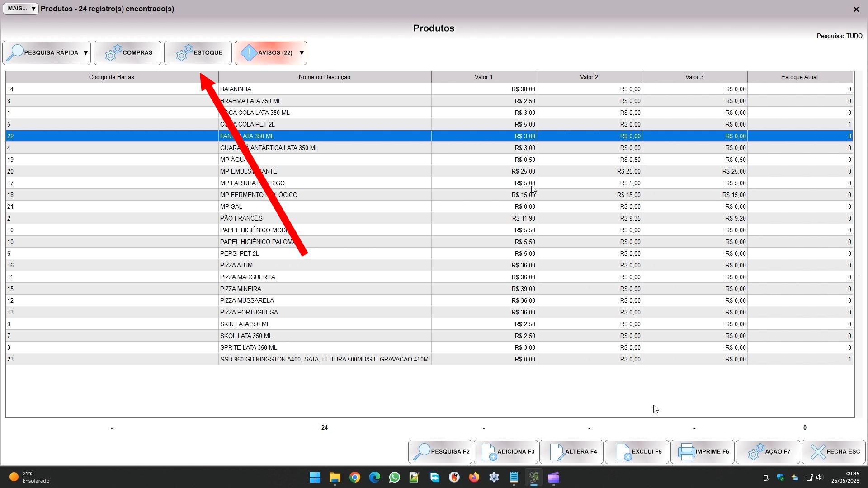Screen dimensions: 868x488
Task: Open Firefox from taskbar
Action: click(474, 477)
